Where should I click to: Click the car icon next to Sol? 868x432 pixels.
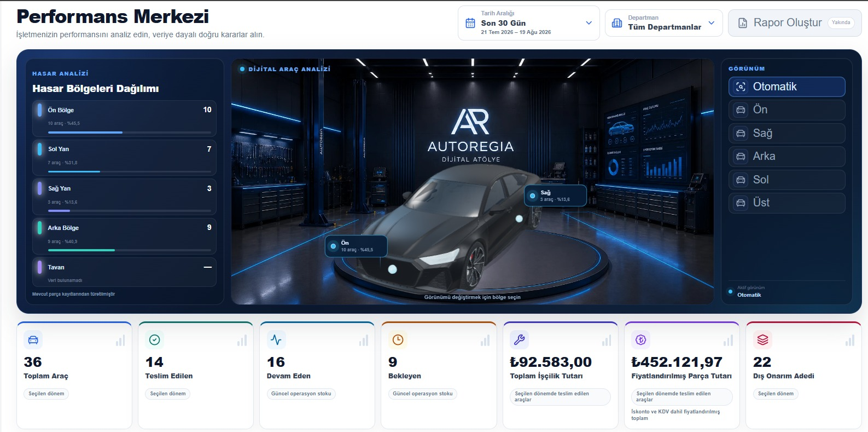[741, 180]
